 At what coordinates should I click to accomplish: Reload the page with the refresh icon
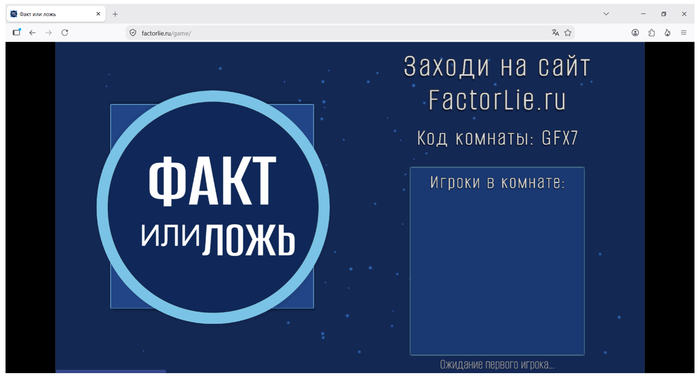pos(65,33)
